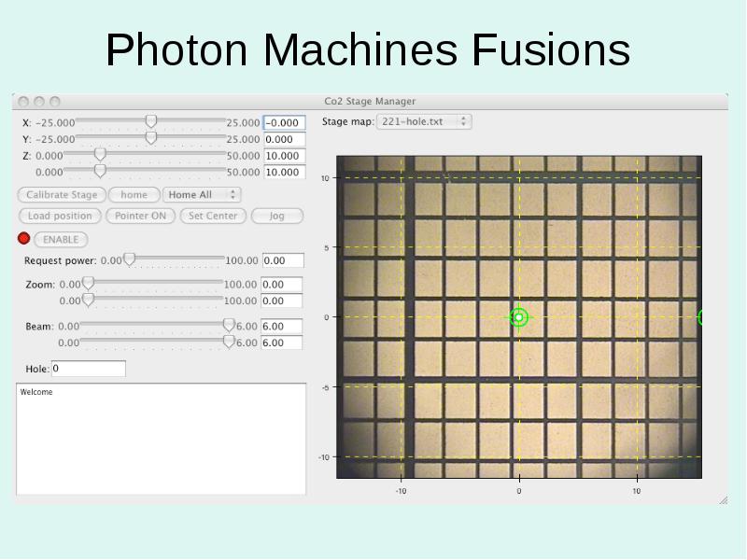747x560 pixels.
Task: Click the "Stage map:" label
Action: pyautogui.click(x=347, y=121)
